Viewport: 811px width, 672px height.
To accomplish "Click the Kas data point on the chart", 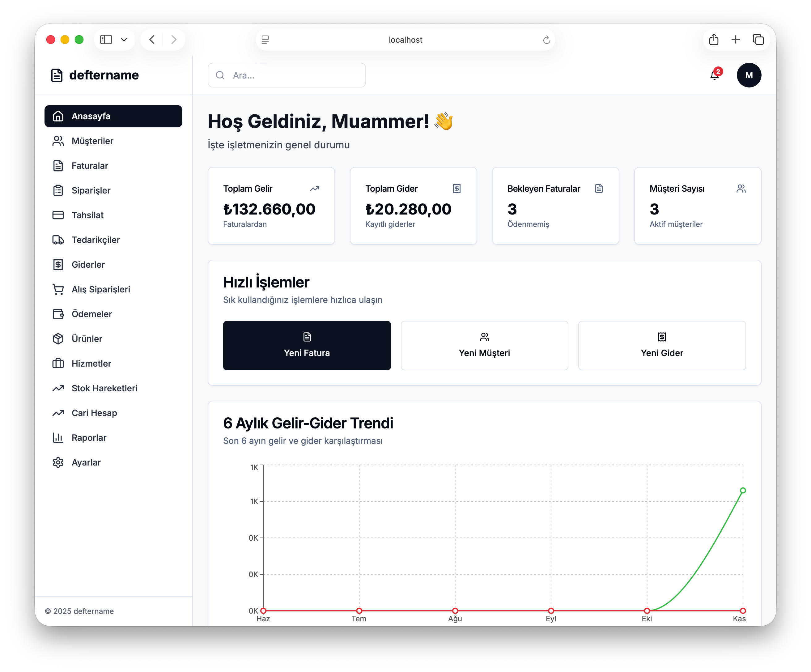I will coord(743,491).
